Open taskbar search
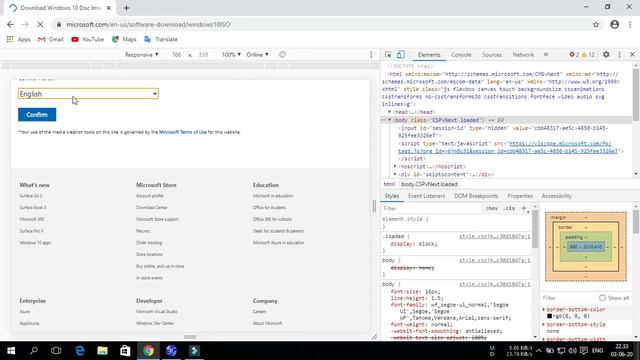This screenshot has width=640, height=360. point(34,351)
